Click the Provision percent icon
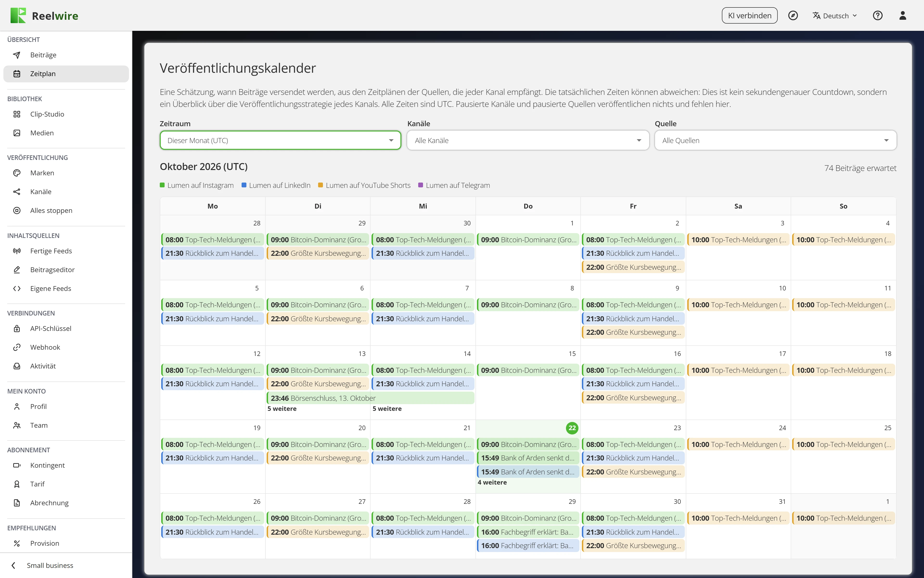 point(17,543)
